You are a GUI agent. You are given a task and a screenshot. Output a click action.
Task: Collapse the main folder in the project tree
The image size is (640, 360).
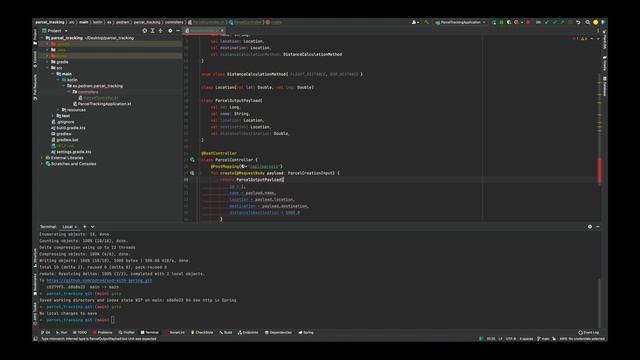[53, 74]
